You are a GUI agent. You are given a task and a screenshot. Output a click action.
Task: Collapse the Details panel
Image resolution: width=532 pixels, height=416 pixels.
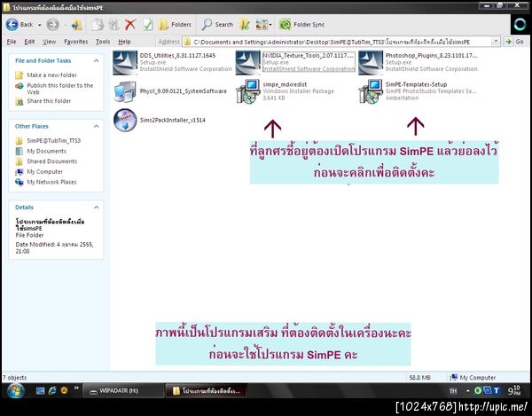click(97, 208)
